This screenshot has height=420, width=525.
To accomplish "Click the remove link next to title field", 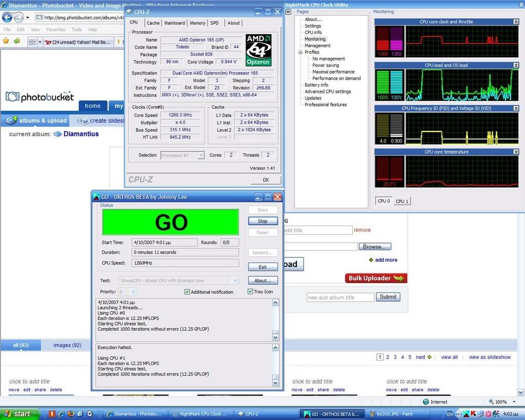I will coord(362,230).
